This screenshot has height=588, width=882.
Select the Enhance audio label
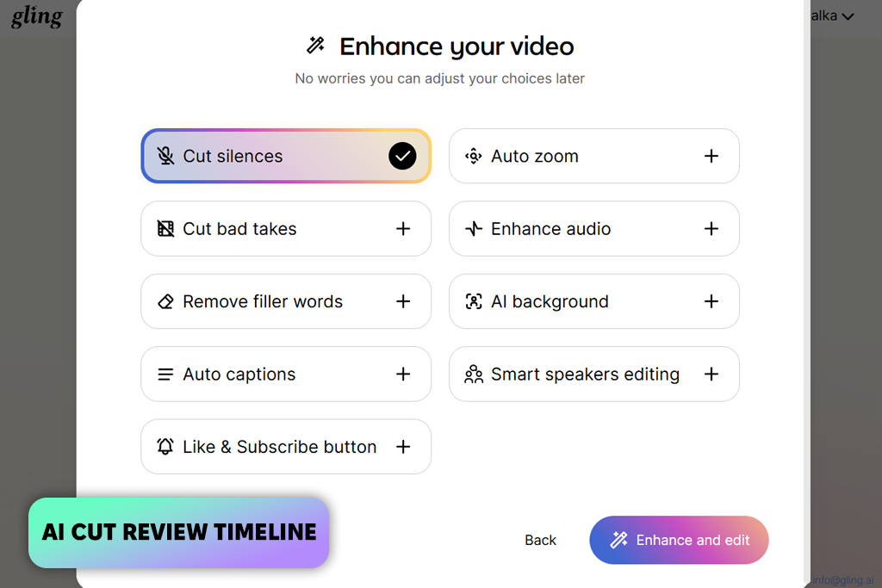click(x=550, y=229)
